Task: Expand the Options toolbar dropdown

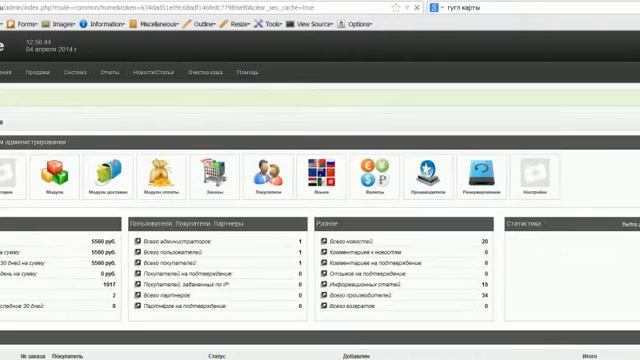Action: click(x=371, y=24)
